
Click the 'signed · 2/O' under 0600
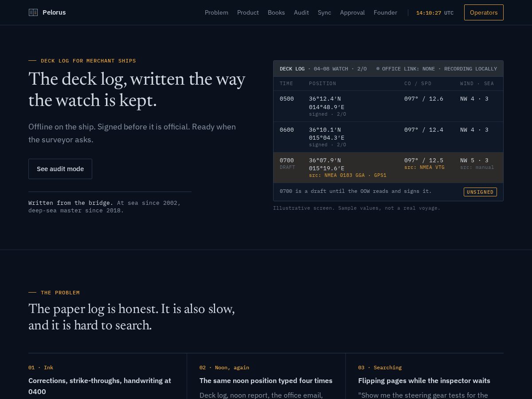click(328, 145)
